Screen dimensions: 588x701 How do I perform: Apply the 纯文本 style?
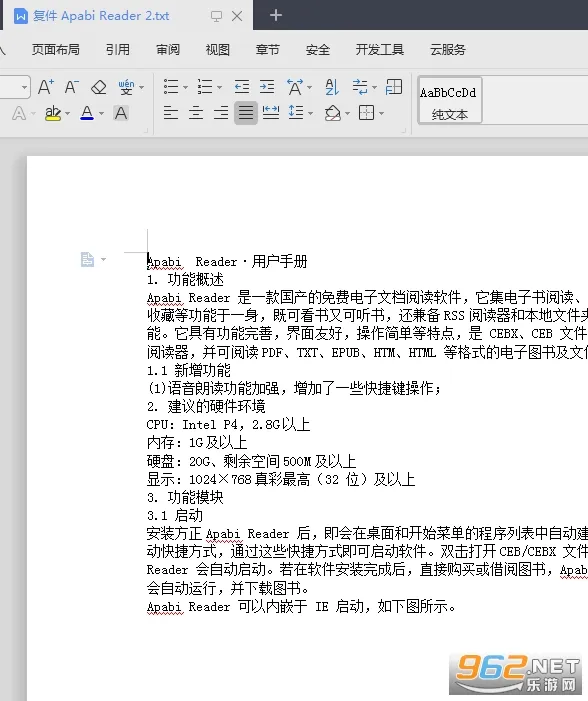[x=449, y=100]
